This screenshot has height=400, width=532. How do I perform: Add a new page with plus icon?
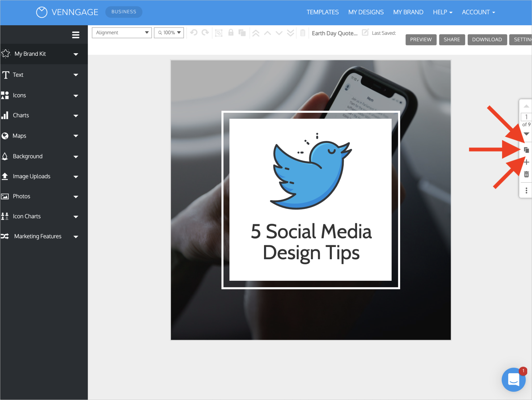coord(526,162)
